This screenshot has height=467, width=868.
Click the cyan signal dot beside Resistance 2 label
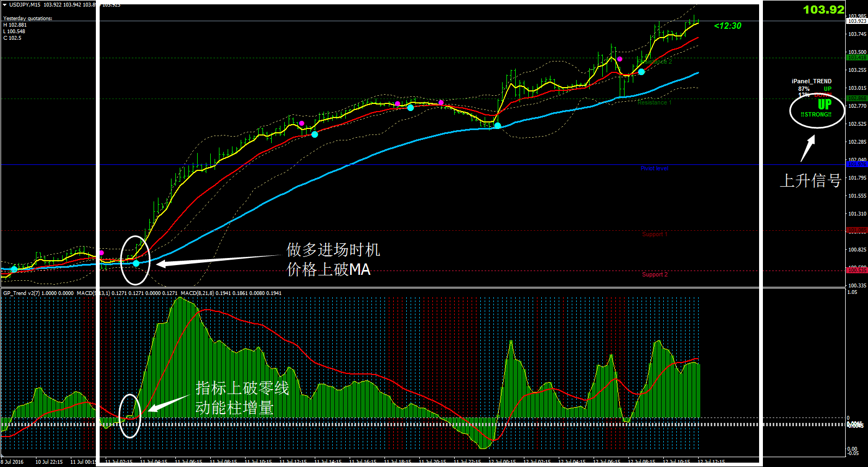(641, 72)
